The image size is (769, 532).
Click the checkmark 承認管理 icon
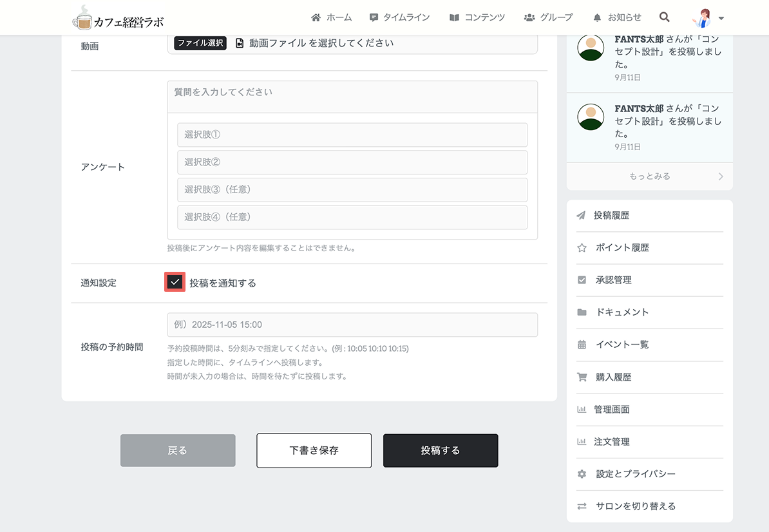[x=582, y=280]
